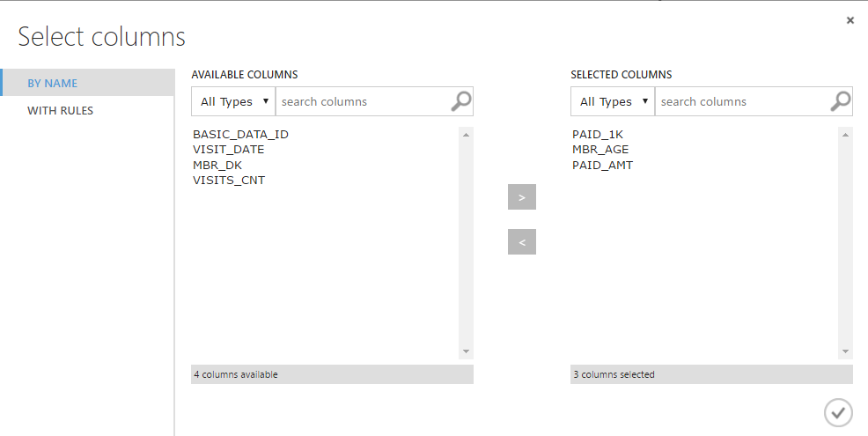Click the search magnifier in Selected Columns
The height and width of the screenshot is (436, 868).
point(840,101)
